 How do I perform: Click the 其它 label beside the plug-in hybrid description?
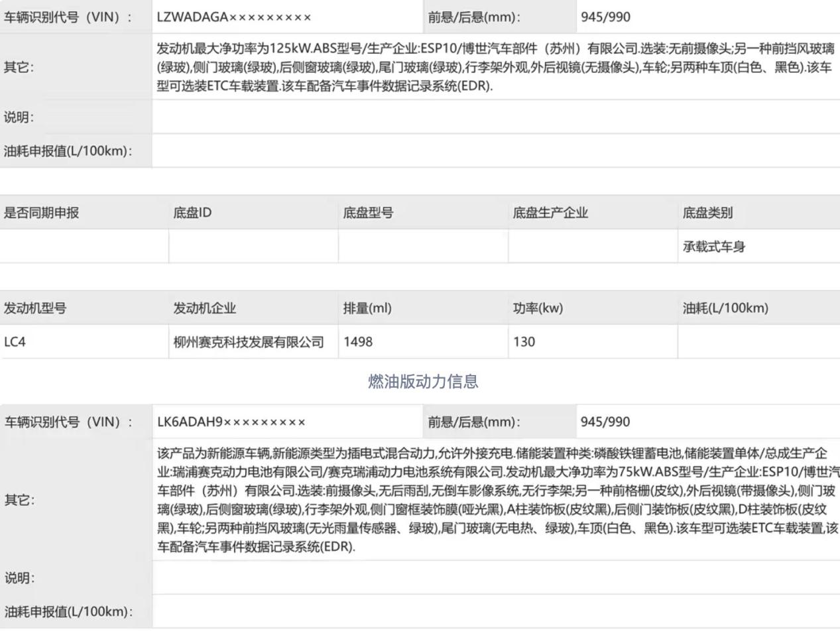19,500
